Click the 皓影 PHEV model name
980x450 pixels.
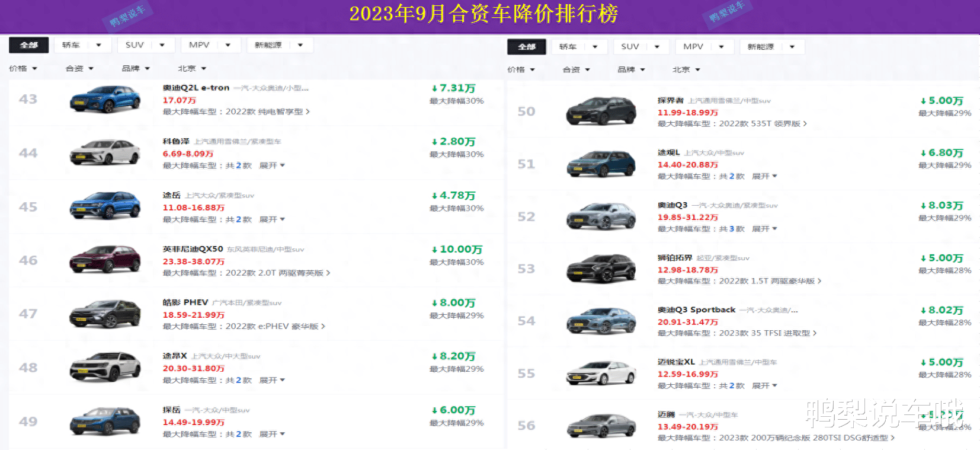coord(185,302)
